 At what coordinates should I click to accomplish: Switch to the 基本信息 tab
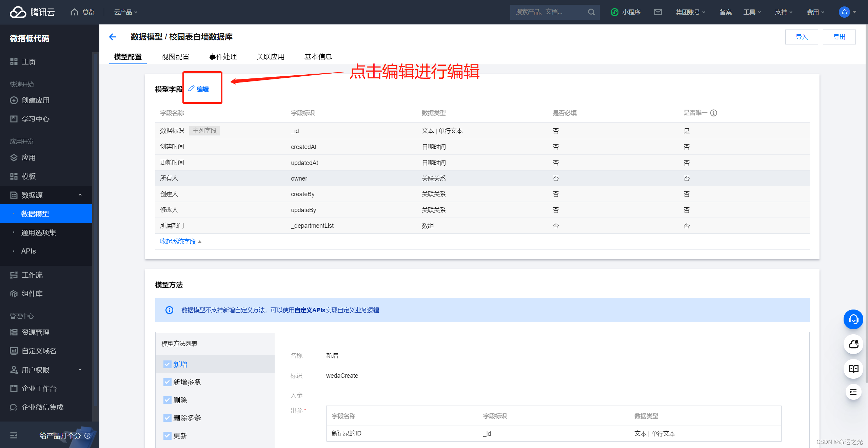click(318, 57)
